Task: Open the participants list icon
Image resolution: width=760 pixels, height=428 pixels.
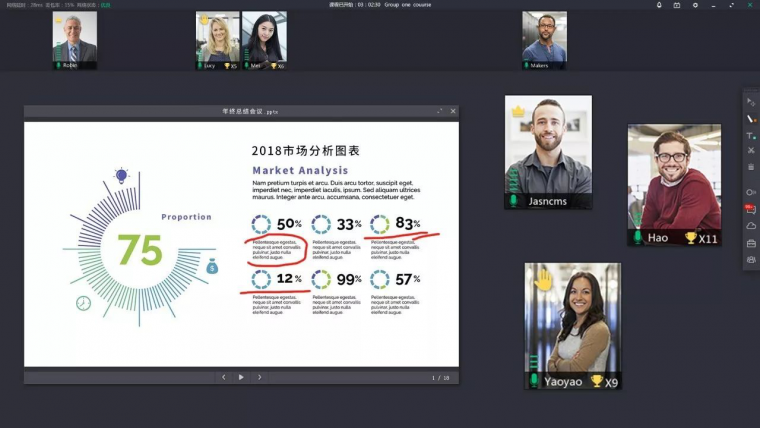Action: click(751, 260)
